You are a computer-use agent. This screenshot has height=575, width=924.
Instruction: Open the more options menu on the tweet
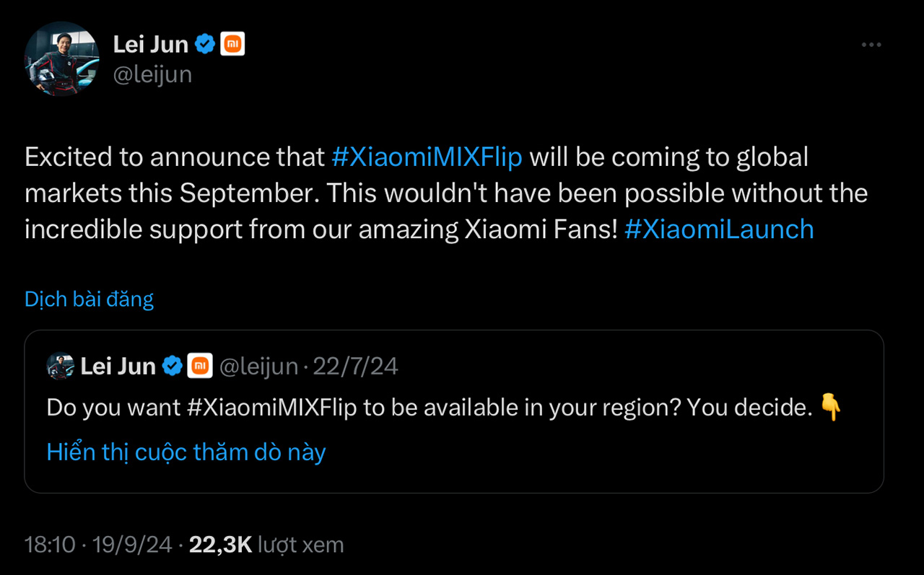871,44
